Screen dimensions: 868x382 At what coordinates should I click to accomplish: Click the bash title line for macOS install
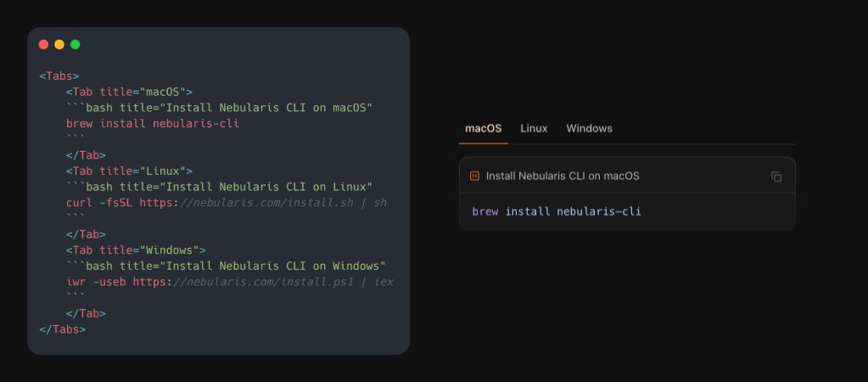219,108
